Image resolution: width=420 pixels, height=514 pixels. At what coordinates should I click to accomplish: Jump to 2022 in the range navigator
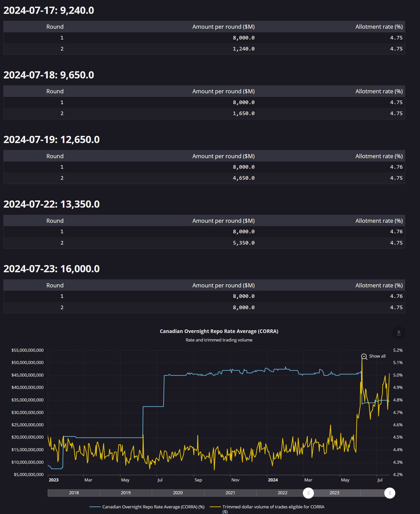pos(282,493)
